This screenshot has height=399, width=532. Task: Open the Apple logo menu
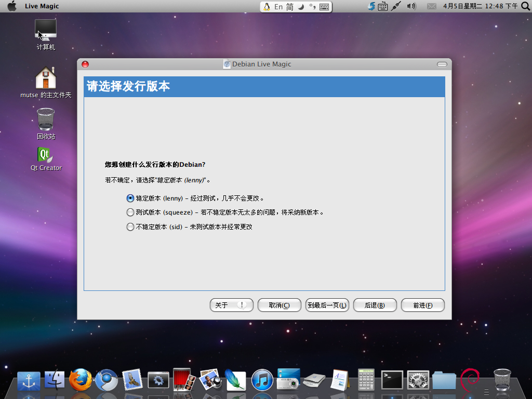[x=12, y=6]
